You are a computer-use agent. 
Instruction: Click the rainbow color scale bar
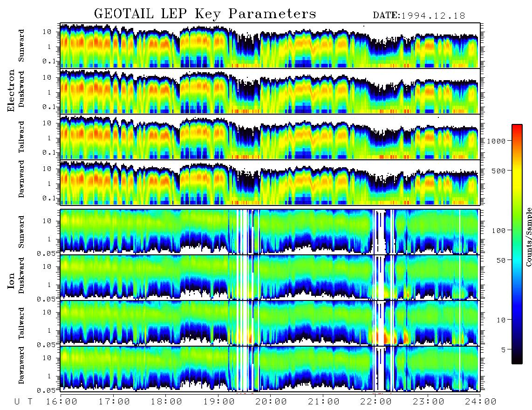click(x=517, y=244)
